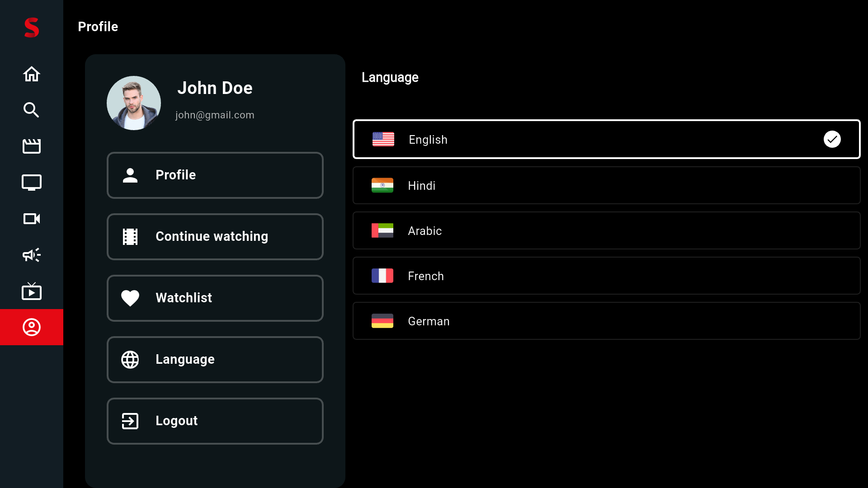The image size is (868, 488).
Task: Open Continue watching
Action: point(215,236)
